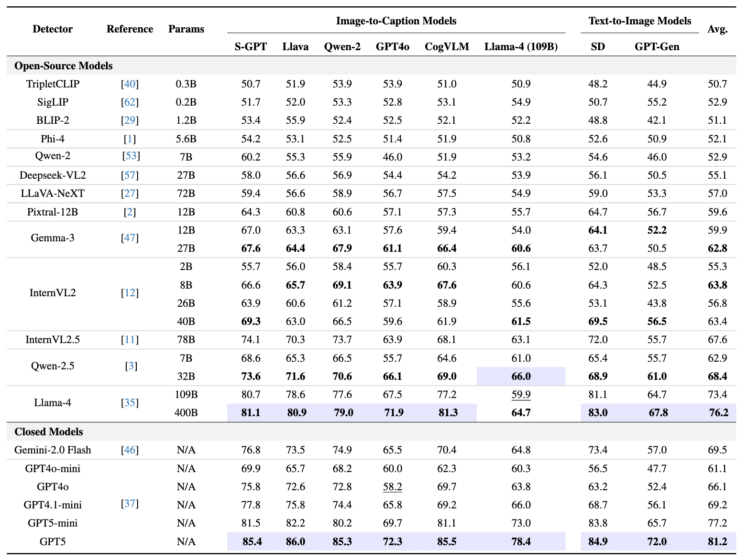Open reference 11 for InternVL2.5
747x560 pixels.
(130, 340)
